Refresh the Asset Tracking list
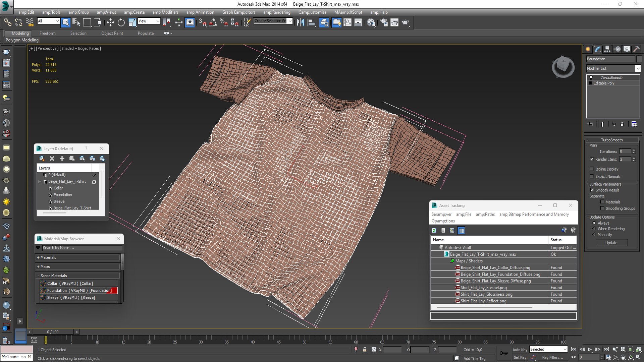The width and height of the screenshot is (644, 362). pos(434,230)
